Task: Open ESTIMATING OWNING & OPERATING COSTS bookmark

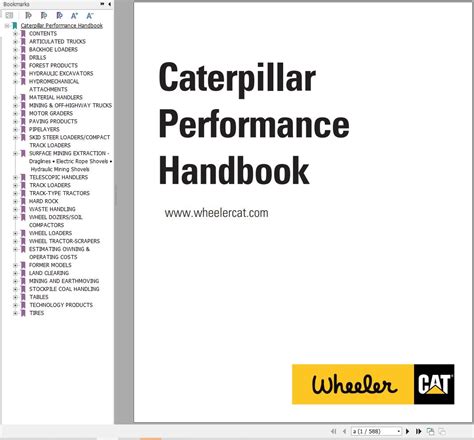Action: [x=59, y=253]
